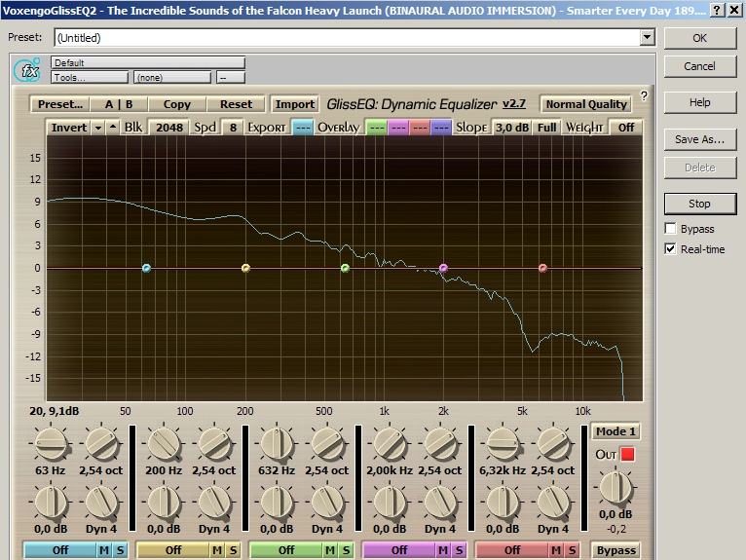Viewport: 746px width, 560px height.
Task: Click the title bar help question button
Action: point(717,10)
